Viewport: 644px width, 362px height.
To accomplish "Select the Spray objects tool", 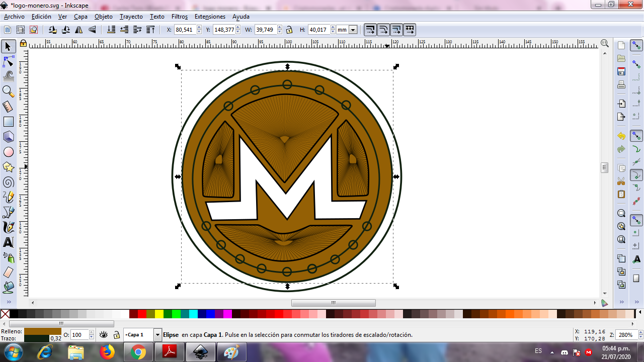I will (x=8, y=257).
